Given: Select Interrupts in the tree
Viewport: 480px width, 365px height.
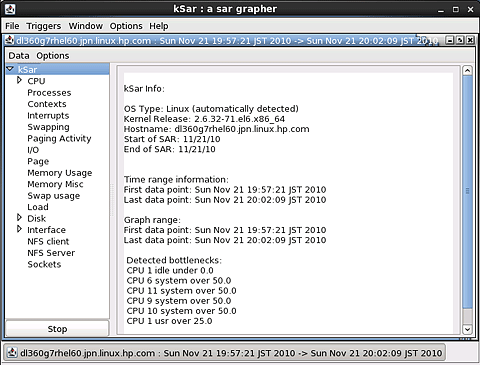Looking at the screenshot, I should (x=48, y=116).
